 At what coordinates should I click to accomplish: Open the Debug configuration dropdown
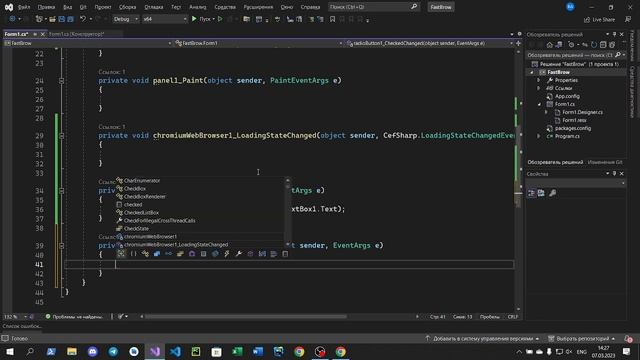pyautogui.click(x=126, y=19)
